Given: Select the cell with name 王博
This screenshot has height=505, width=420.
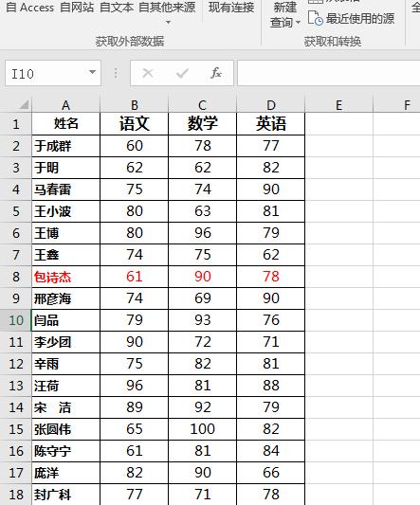Looking at the screenshot, I should (66, 233).
